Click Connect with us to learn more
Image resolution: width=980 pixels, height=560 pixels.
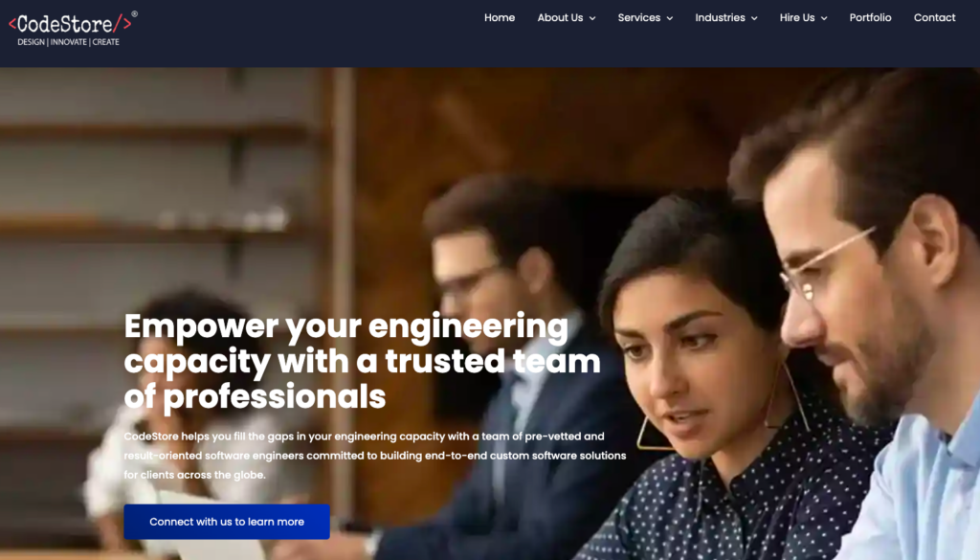click(x=227, y=522)
